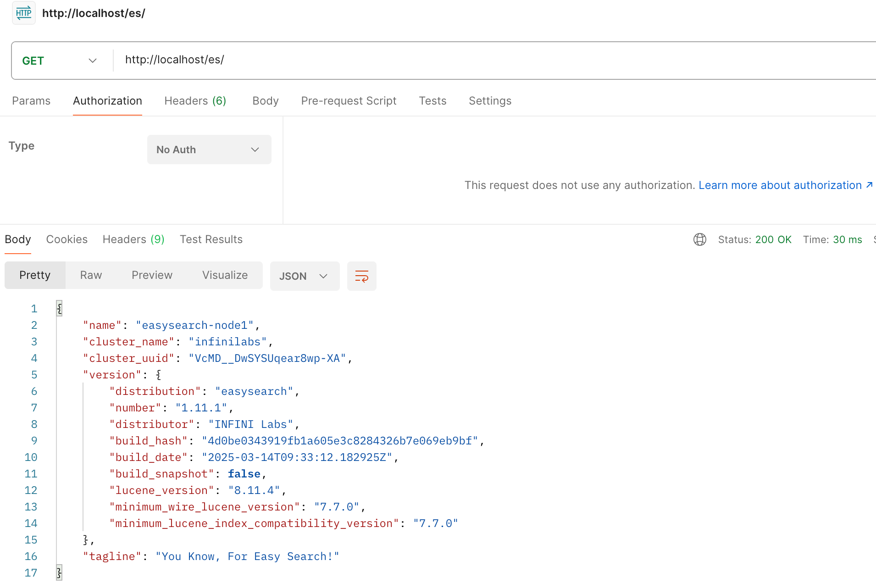Click the value "easysearch-node1"
This screenshot has width=876, height=588.
click(194, 325)
